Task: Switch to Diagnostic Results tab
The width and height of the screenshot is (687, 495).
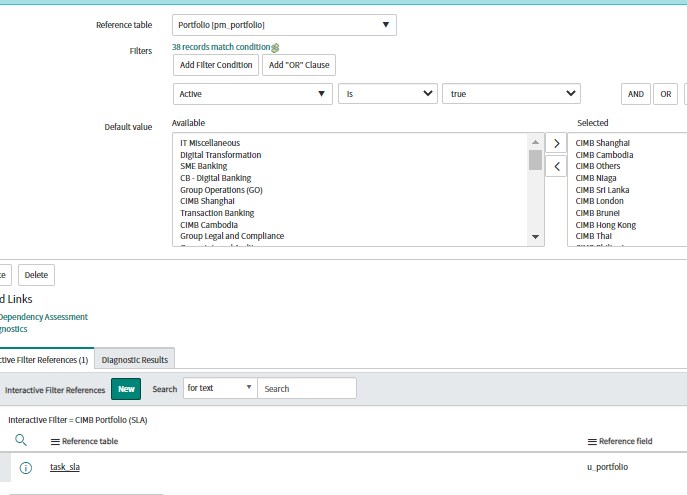Action: pyautogui.click(x=135, y=360)
